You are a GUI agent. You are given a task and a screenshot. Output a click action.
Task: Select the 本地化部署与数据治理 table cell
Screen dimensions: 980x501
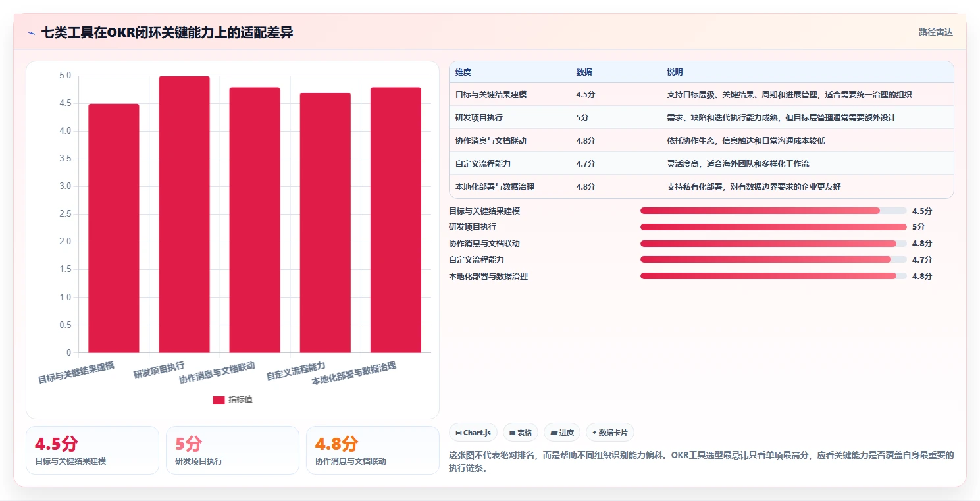point(495,187)
